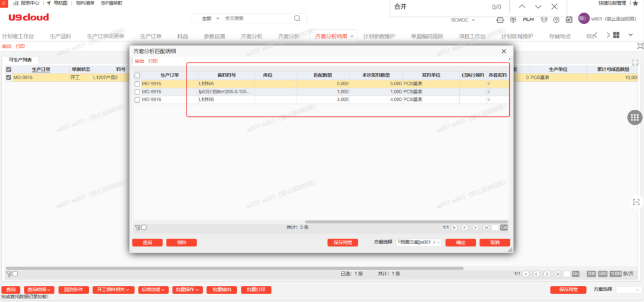This screenshot has width=644, height=302.
Task: Open the tab grid view icon
Action: point(616,36)
